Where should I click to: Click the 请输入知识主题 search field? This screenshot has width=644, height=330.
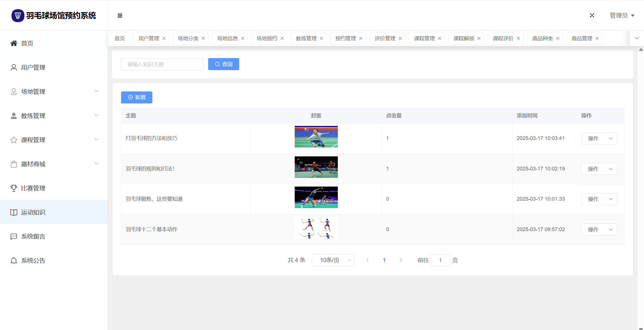click(x=162, y=64)
